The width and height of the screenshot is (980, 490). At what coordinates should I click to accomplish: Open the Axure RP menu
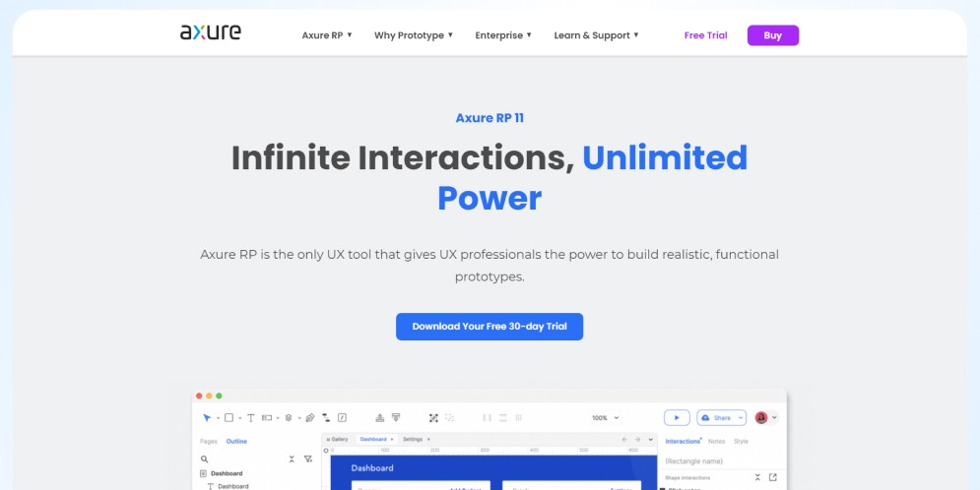(327, 35)
